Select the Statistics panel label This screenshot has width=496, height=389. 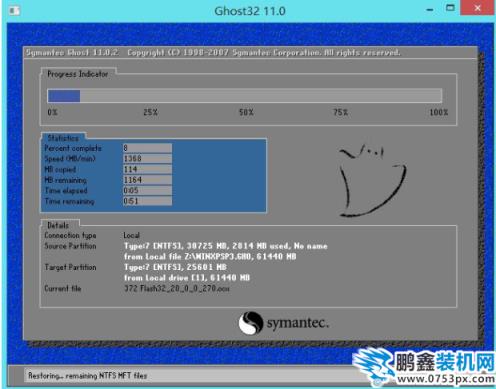pos(63,138)
